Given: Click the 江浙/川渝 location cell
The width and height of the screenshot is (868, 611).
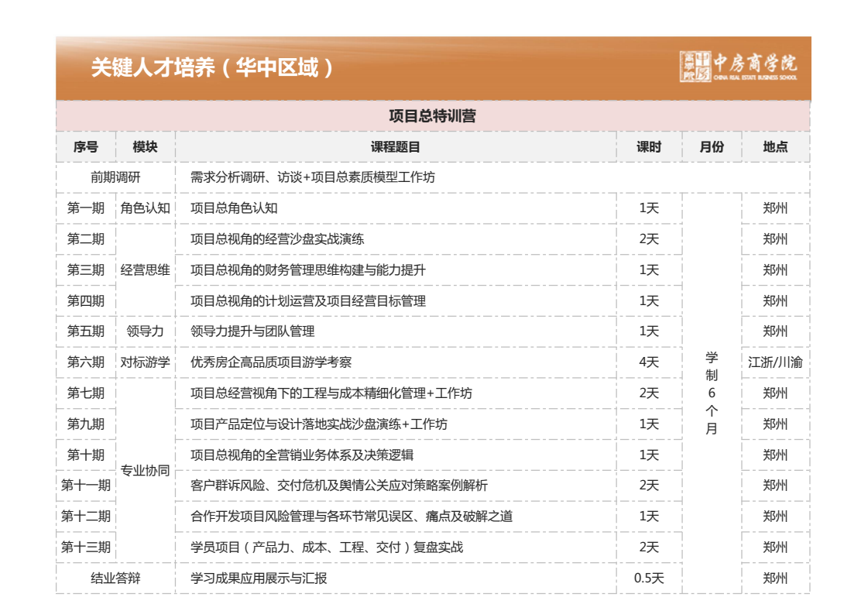Looking at the screenshot, I should (x=775, y=362).
